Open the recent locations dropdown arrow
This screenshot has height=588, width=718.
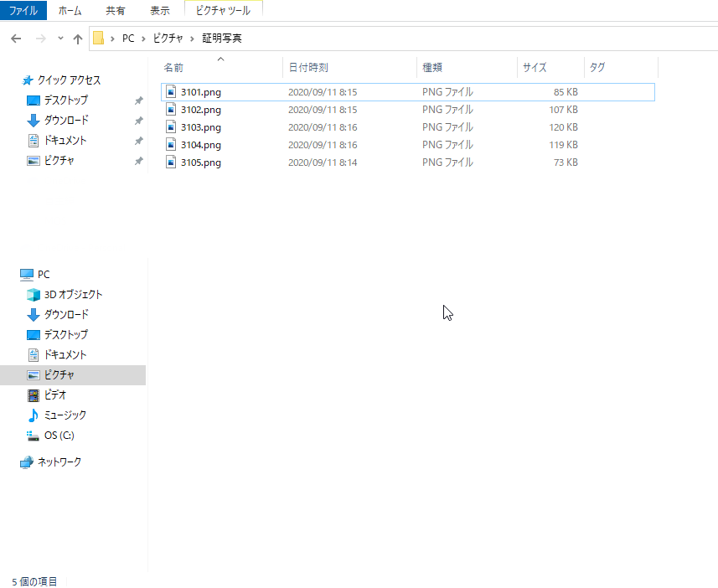coord(59,38)
